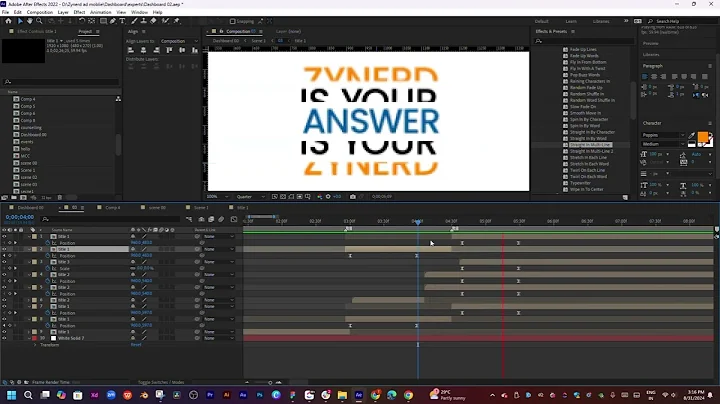The width and height of the screenshot is (720, 404).
Task: Click the orange fill color swatch
Action: pyautogui.click(x=703, y=136)
